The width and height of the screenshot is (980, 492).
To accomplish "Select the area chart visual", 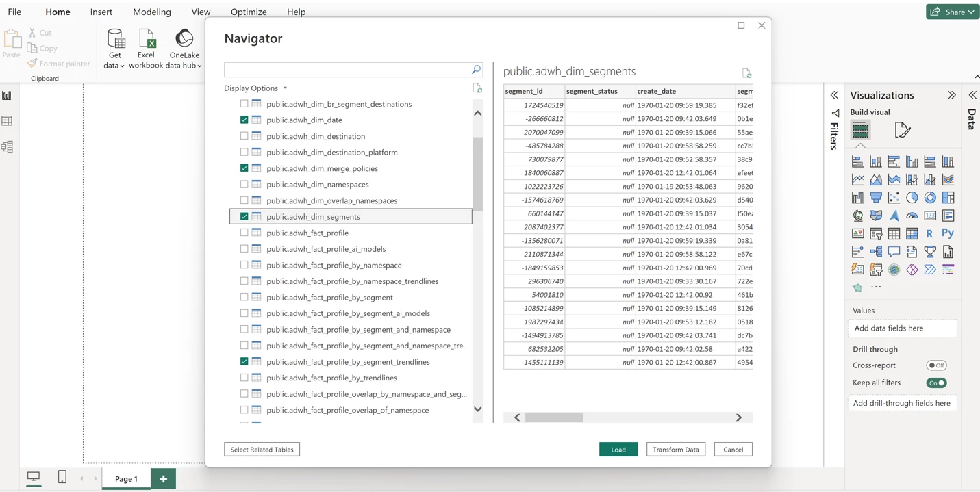I will click(876, 180).
